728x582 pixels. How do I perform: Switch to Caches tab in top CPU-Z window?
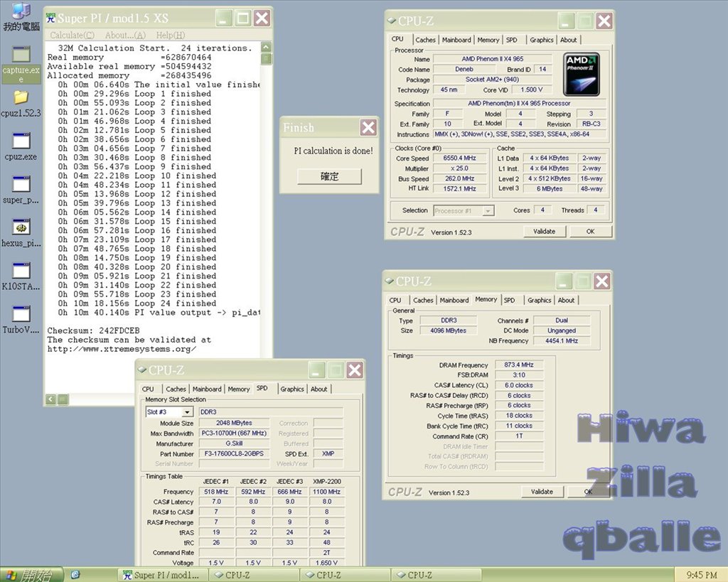pos(425,40)
